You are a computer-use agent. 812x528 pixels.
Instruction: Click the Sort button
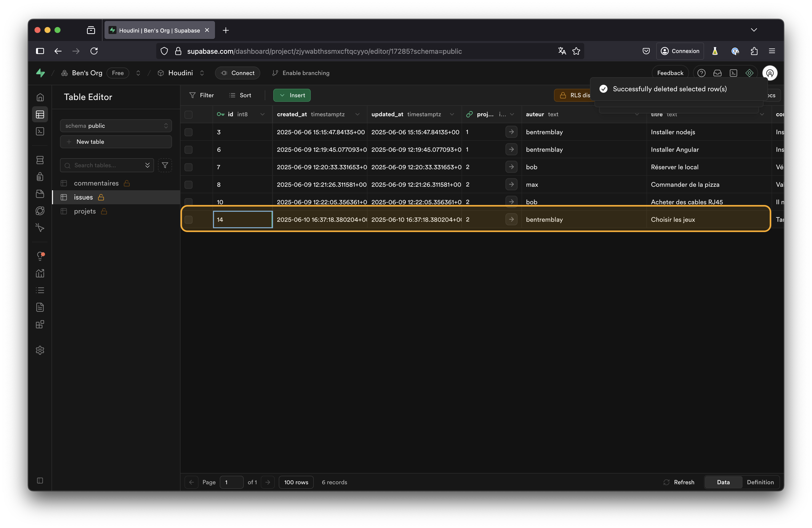pos(240,95)
